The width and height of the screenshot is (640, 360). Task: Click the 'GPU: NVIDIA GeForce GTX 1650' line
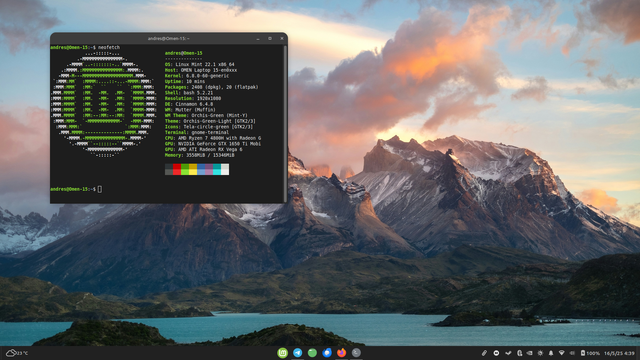(x=213, y=144)
